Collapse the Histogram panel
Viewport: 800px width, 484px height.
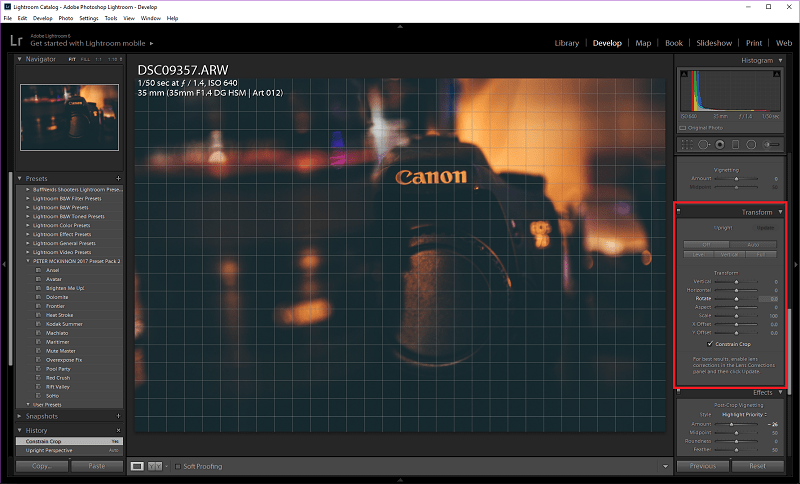(780, 60)
